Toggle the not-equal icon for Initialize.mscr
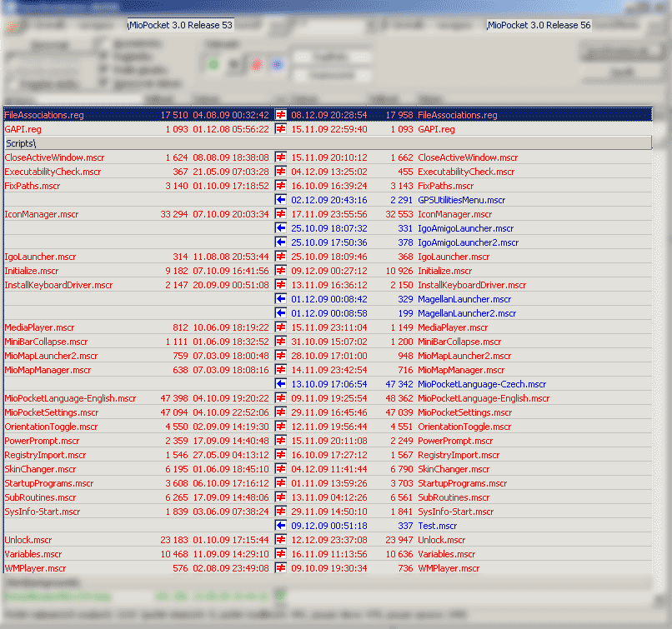 281,271
